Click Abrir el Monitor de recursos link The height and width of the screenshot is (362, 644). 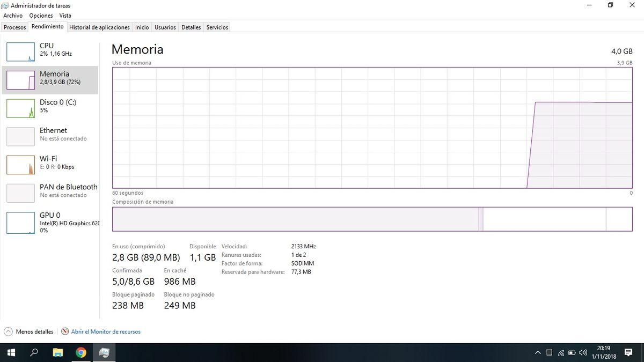coord(106,331)
